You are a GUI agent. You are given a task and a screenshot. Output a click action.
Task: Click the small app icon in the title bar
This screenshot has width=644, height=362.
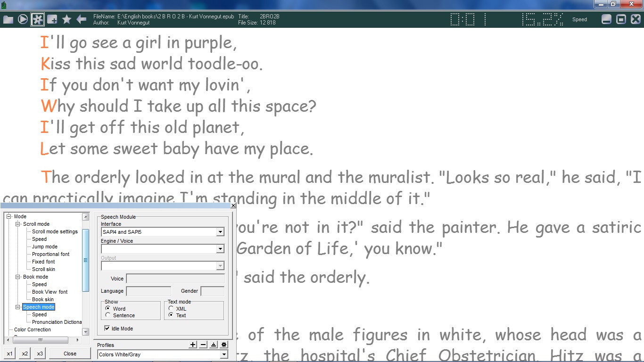pos(5,5)
